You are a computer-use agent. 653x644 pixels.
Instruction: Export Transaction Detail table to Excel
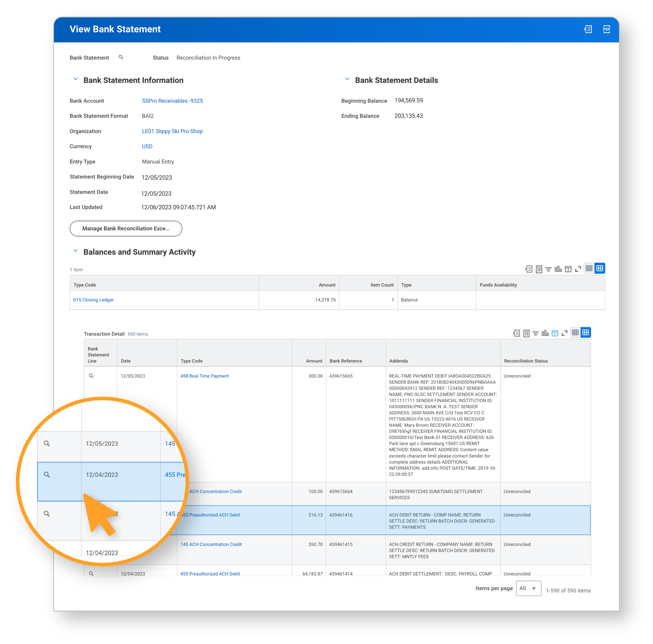[516, 333]
